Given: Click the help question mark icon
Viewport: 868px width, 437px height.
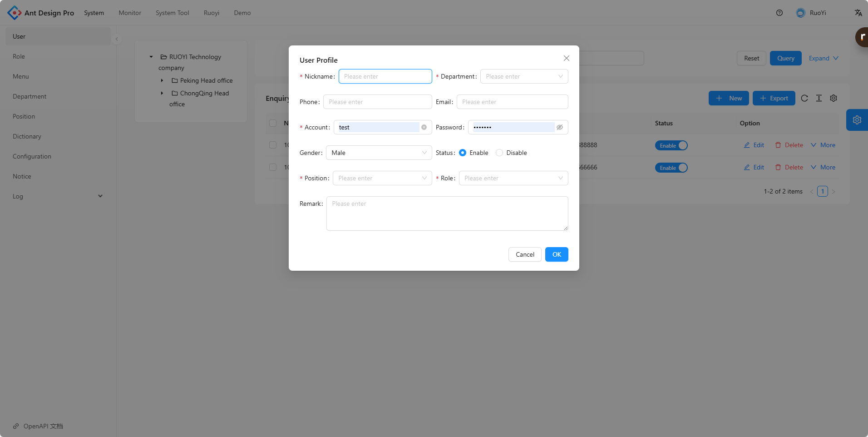Looking at the screenshot, I should [x=779, y=13].
